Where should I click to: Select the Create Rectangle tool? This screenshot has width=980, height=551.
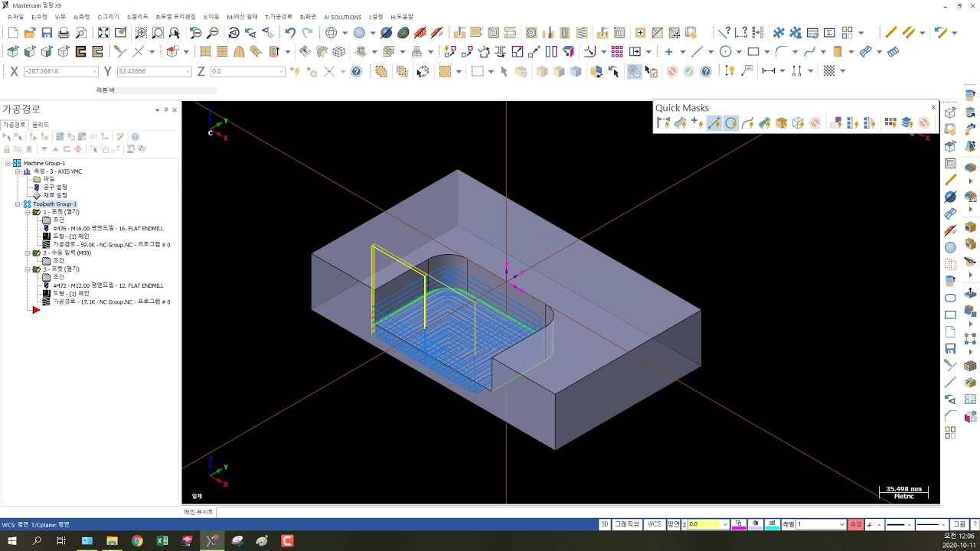[x=753, y=52]
